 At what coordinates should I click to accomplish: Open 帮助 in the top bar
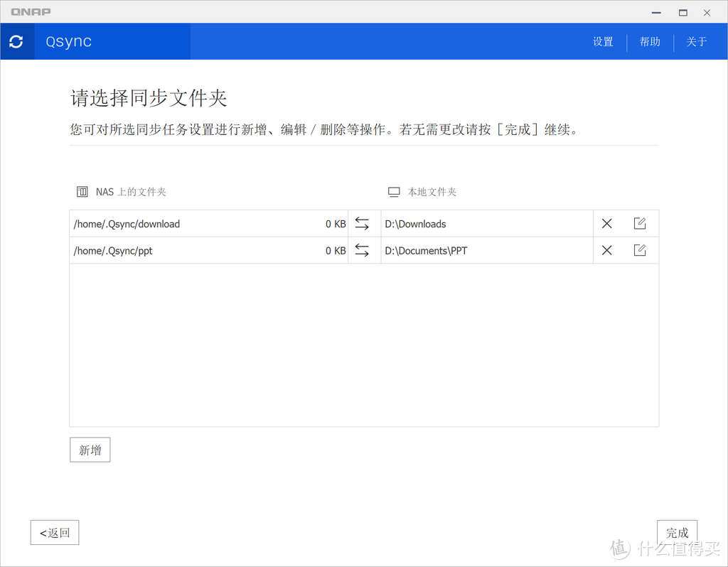[649, 41]
